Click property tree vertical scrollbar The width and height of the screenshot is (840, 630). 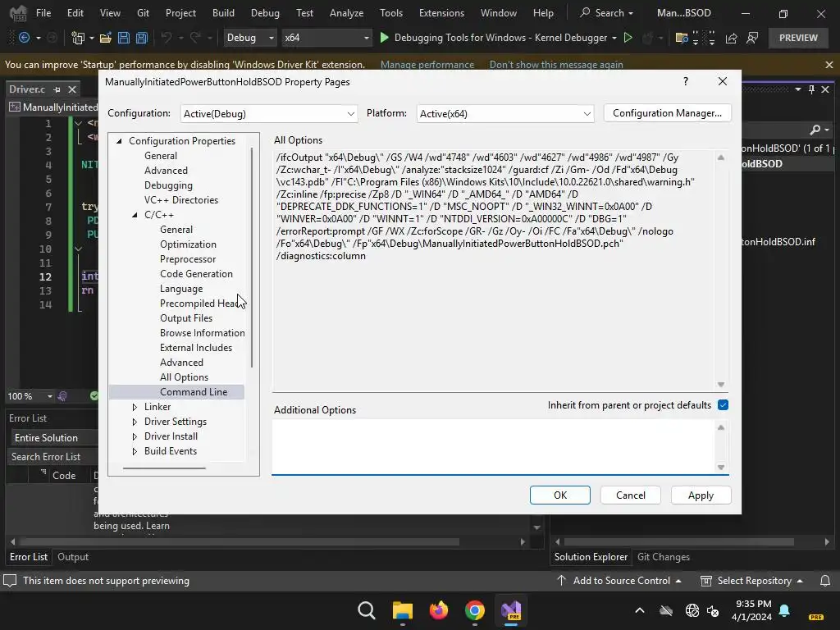[252, 257]
